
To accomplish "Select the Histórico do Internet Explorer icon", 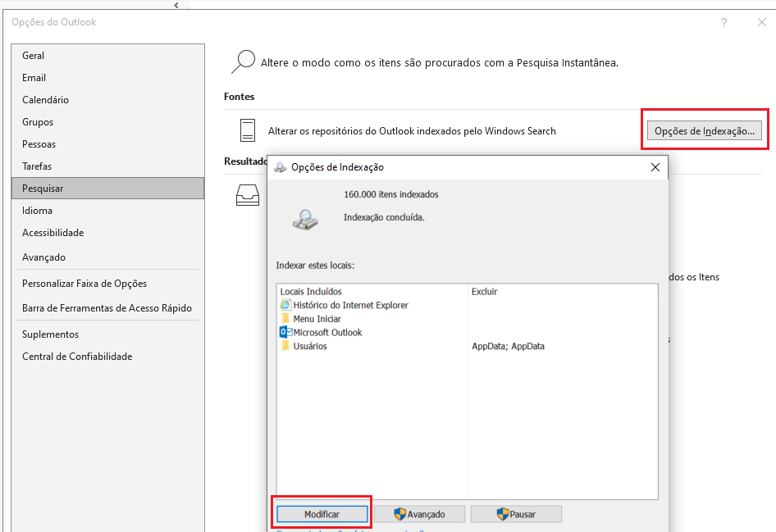I will coord(285,305).
